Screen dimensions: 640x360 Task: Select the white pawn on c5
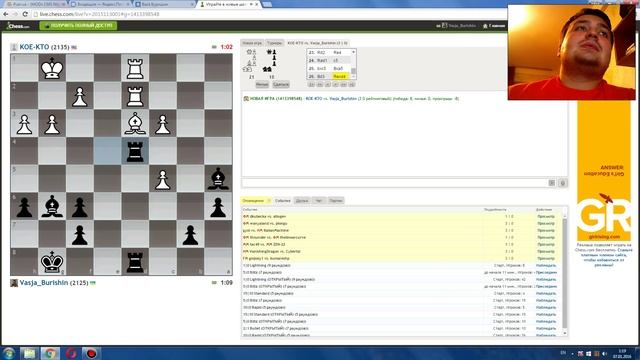tap(163, 179)
